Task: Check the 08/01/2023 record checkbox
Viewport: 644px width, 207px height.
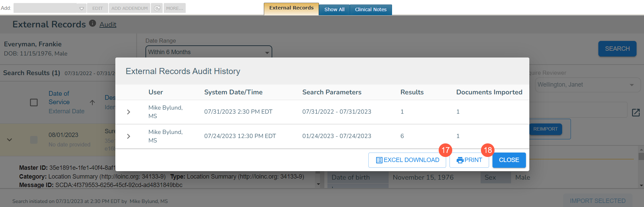Action: 34,140
